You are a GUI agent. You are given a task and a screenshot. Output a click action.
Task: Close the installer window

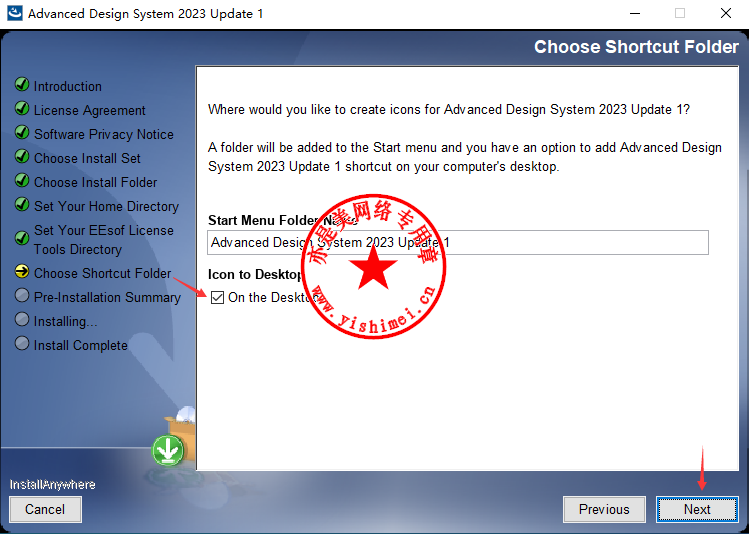pyautogui.click(x=726, y=13)
